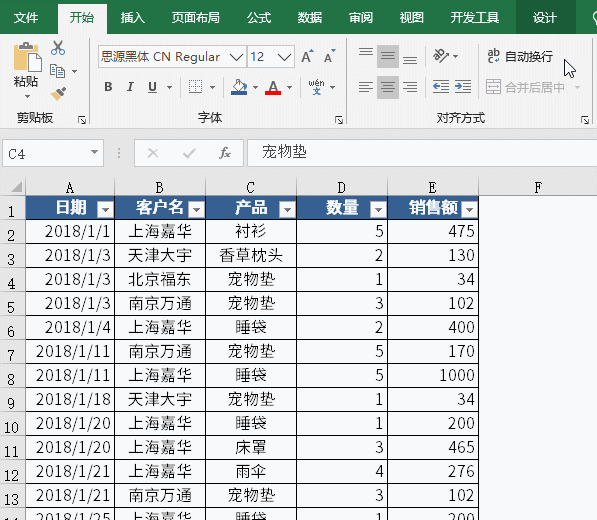Toggle center horizontal alignment
Screen dimensions: 597x520
tap(388, 87)
